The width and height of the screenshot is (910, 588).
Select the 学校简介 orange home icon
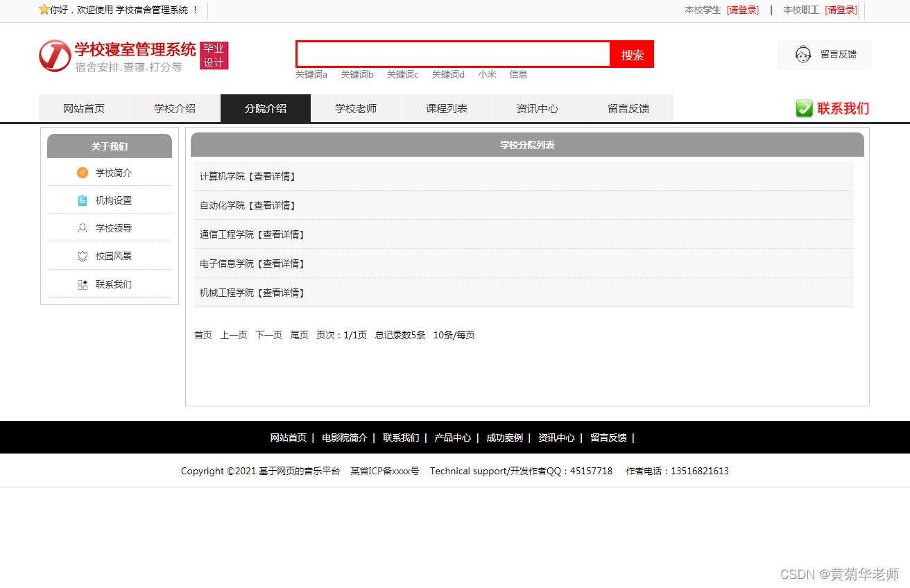coord(83,173)
